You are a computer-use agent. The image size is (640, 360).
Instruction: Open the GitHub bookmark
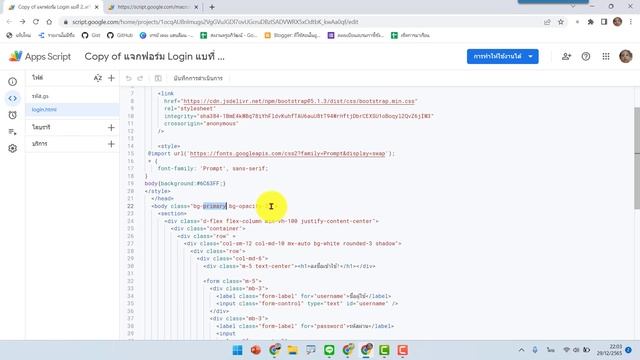pyautogui.click(x=120, y=35)
